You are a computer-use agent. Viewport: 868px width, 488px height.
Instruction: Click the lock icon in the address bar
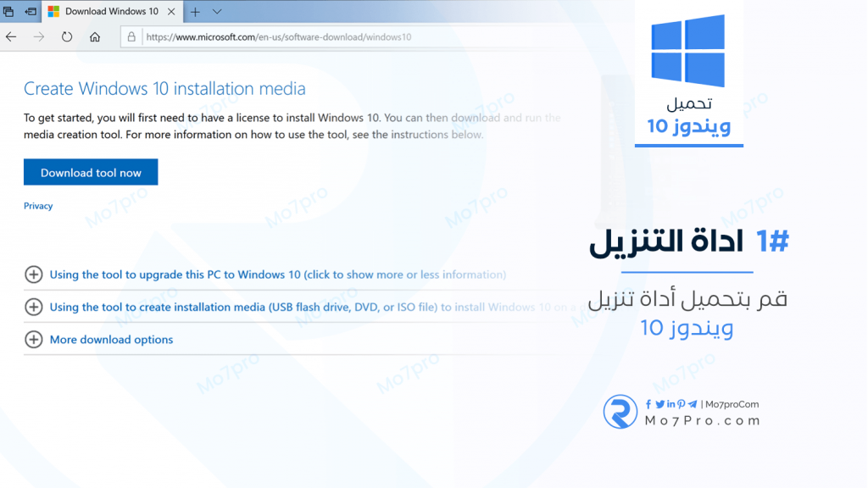(x=131, y=37)
